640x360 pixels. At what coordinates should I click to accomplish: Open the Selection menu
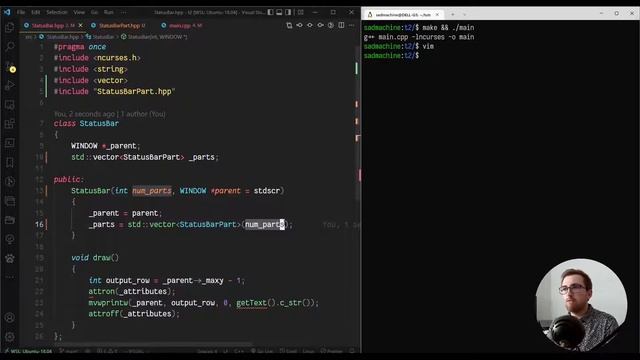point(56,12)
